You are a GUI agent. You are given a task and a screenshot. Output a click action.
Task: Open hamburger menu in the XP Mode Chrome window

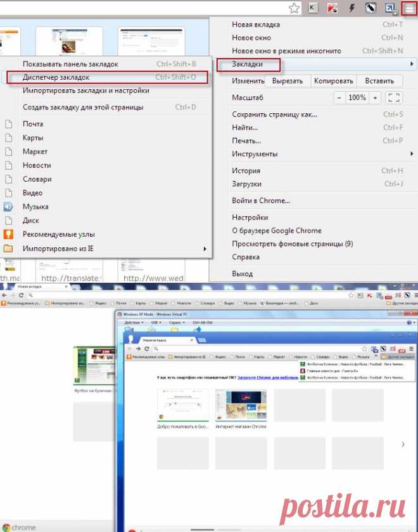coord(412,349)
